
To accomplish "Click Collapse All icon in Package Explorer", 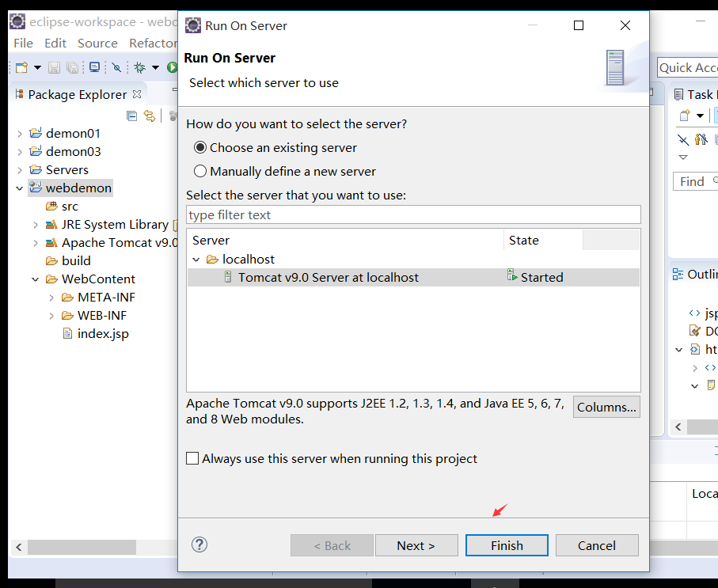I will [131, 116].
